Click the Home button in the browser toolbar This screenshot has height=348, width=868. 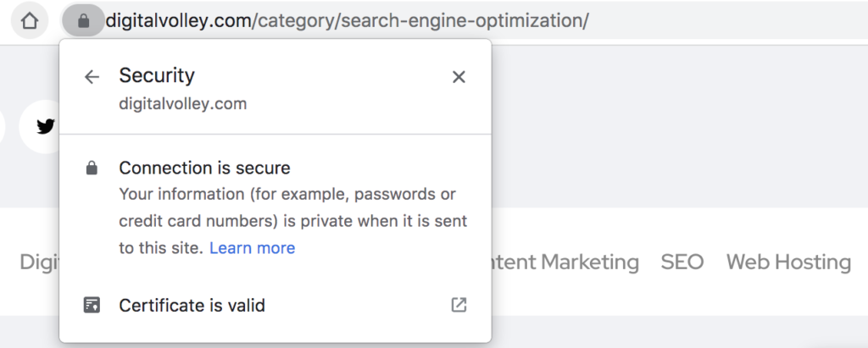30,21
